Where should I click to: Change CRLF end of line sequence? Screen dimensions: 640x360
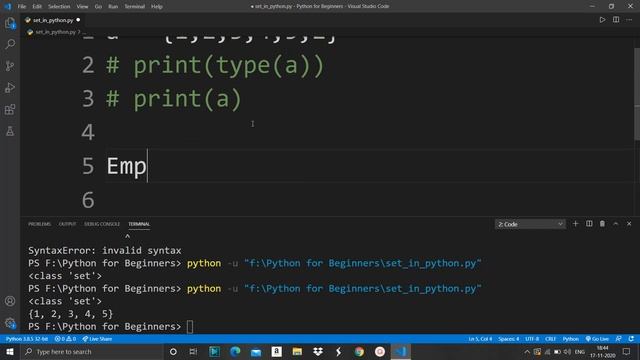coord(551,339)
